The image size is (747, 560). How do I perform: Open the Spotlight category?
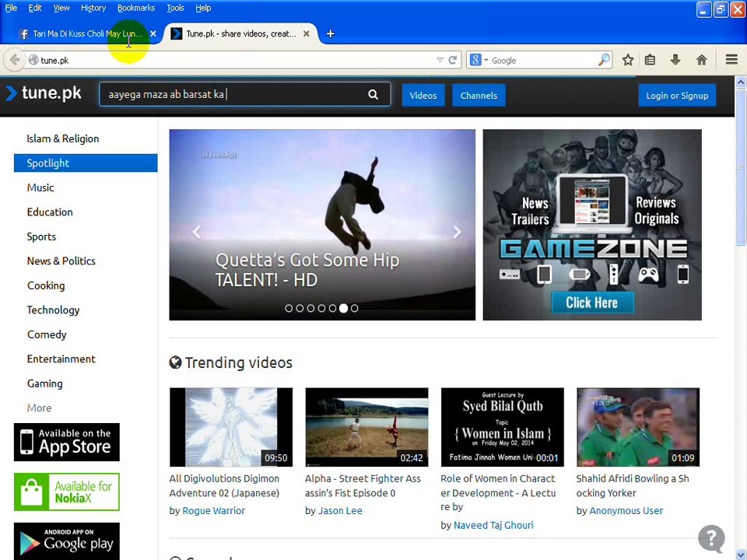pos(86,163)
